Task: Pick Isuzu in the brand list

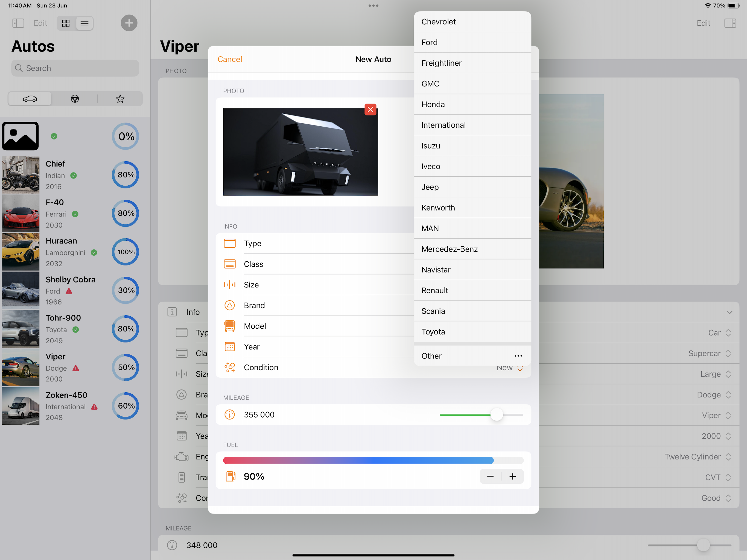Action: [472, 145]
